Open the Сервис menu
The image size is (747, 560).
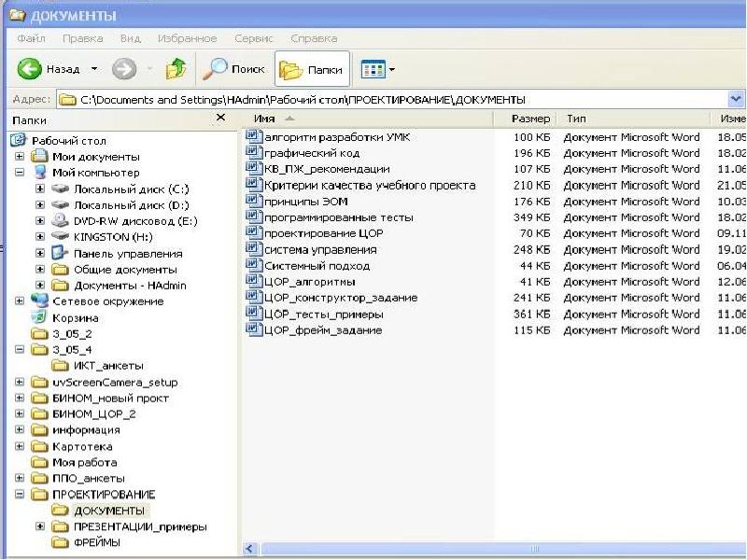click(x=254, y=38)
